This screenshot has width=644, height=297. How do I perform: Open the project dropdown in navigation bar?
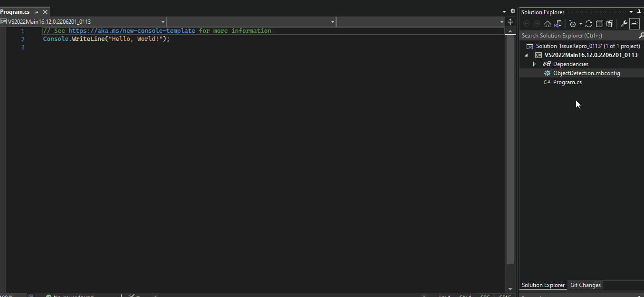point(163,21)
